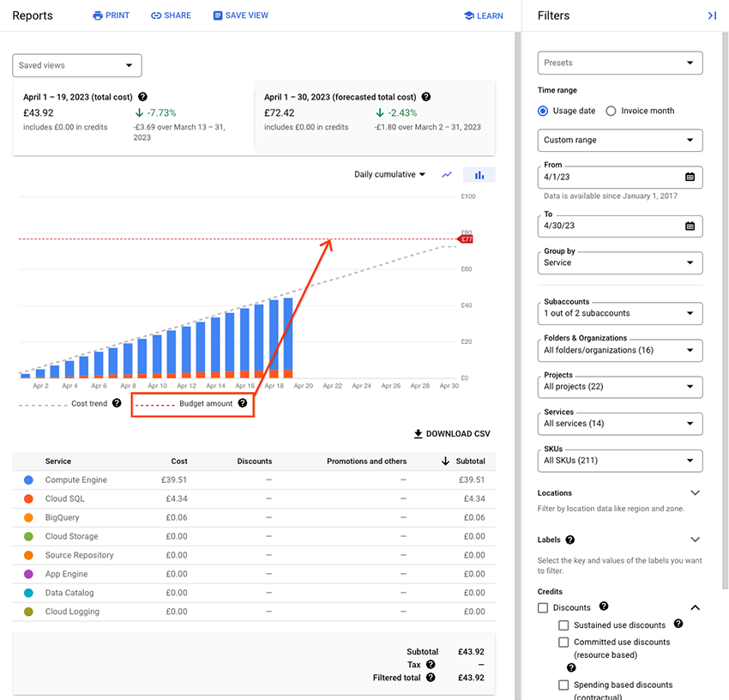
Task: Expand the Locations filter section
Action: (696, 492)
